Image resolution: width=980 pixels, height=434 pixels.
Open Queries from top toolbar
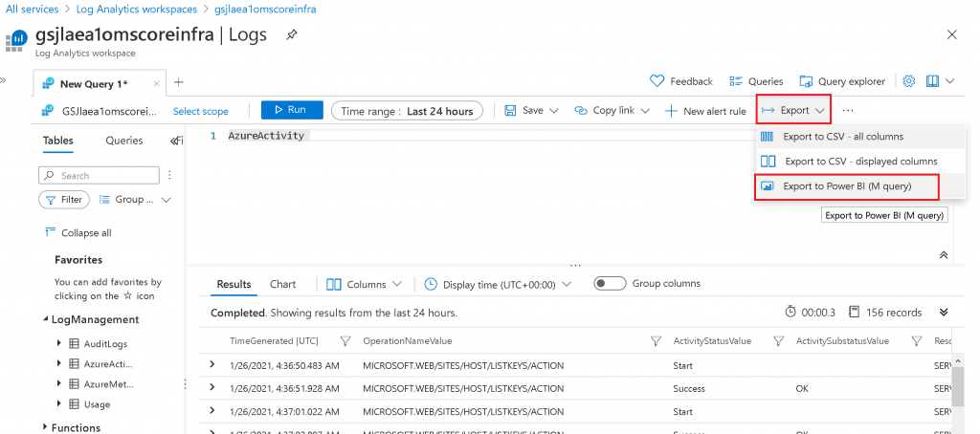click(756, 81)
